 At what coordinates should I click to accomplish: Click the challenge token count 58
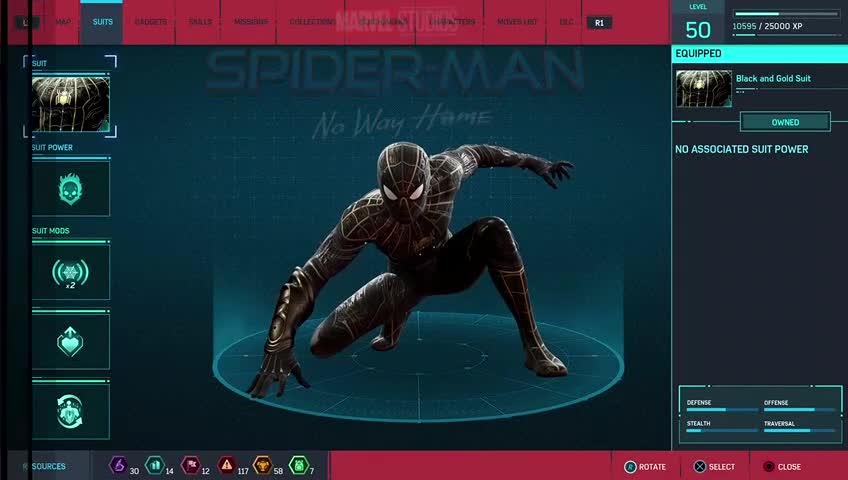point(278,471)
